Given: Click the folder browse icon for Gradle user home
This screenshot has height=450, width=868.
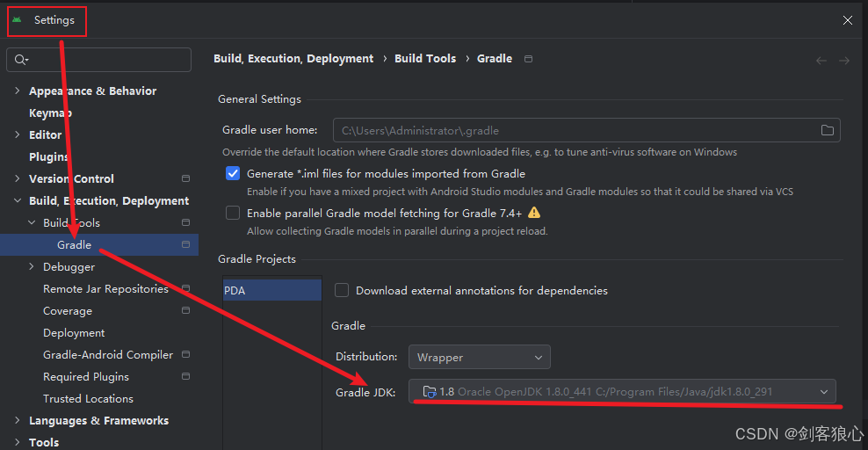Looking at the screenshot, I should [x=827, y=130].
